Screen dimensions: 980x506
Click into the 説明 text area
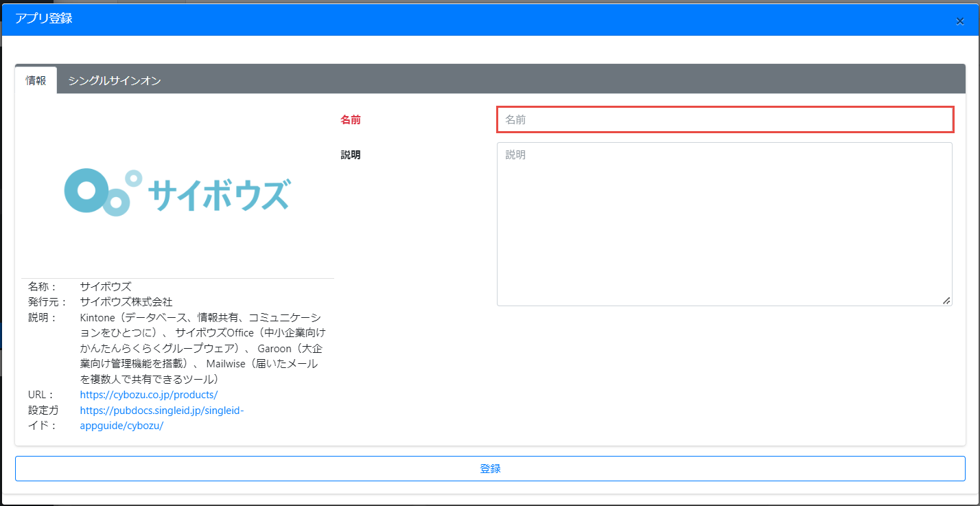[x=724, y=224]
